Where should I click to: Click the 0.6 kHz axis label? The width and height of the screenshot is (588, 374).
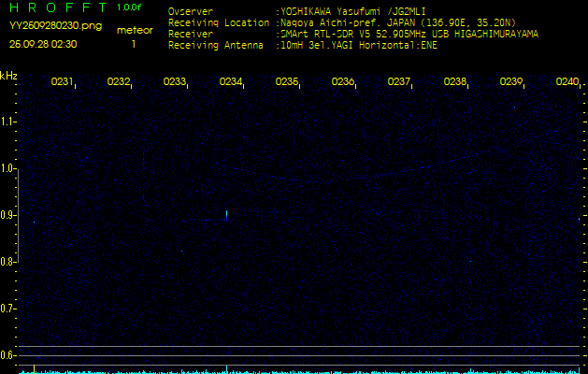pyautogui.click(x=7, y=355)
